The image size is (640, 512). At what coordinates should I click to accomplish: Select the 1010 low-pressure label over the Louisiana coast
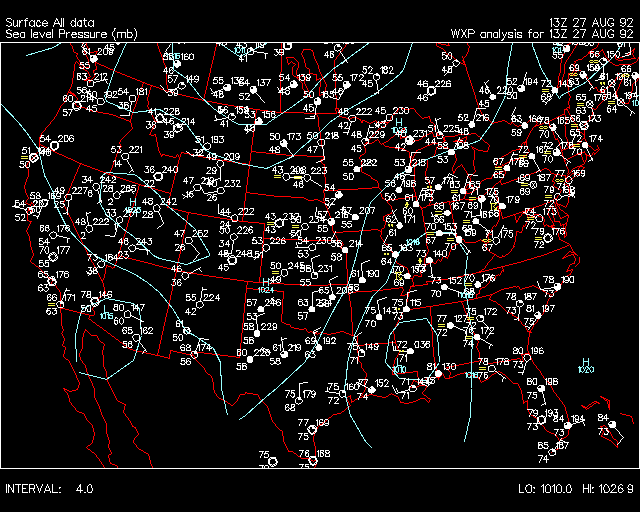[400, 369]
